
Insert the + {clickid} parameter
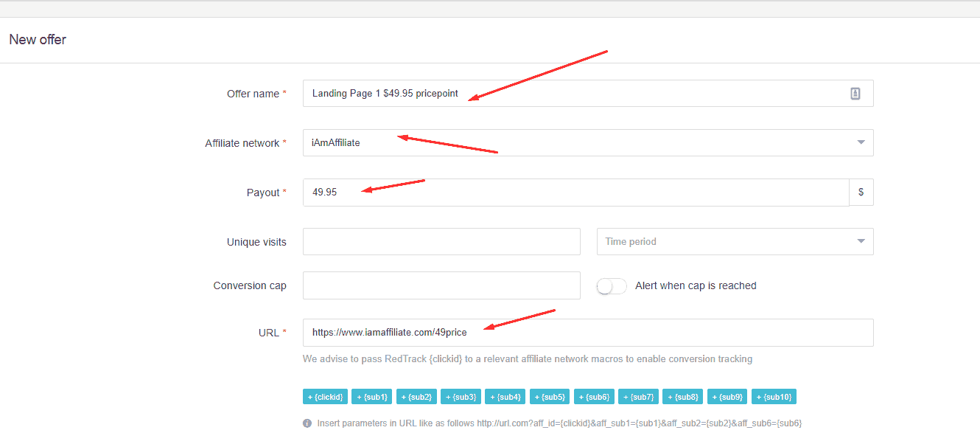[x=324, y=397]
